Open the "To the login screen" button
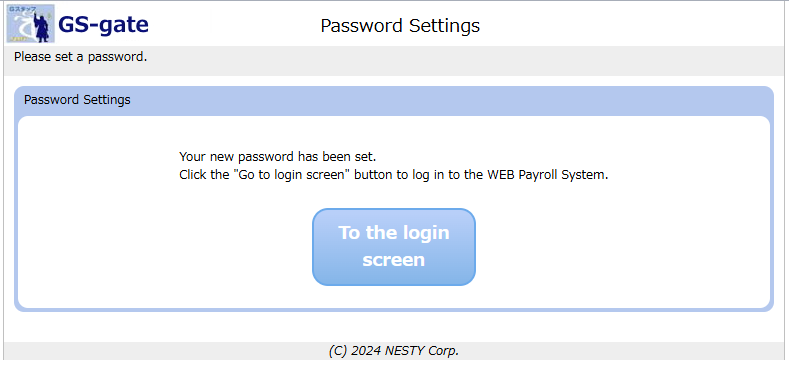The height and width of the screenshot is (387, 789). point(394,247)
